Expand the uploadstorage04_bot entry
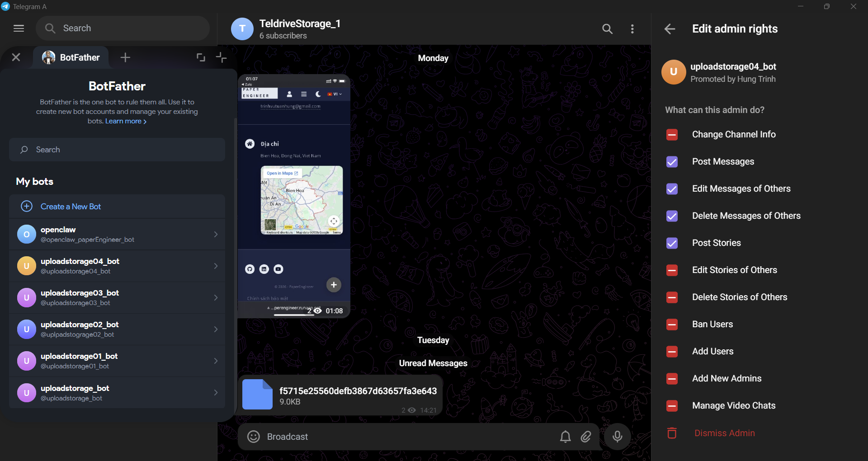This screenshot has height=461, width=868. (x=216, y=266)
